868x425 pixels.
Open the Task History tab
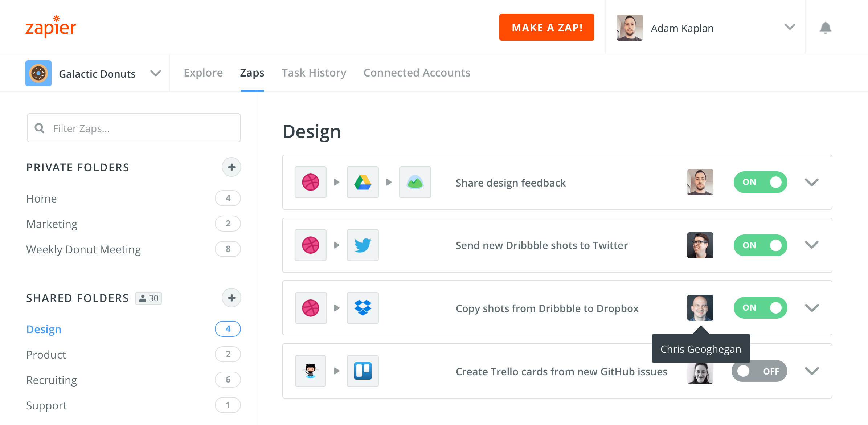[x=314, y=73]
